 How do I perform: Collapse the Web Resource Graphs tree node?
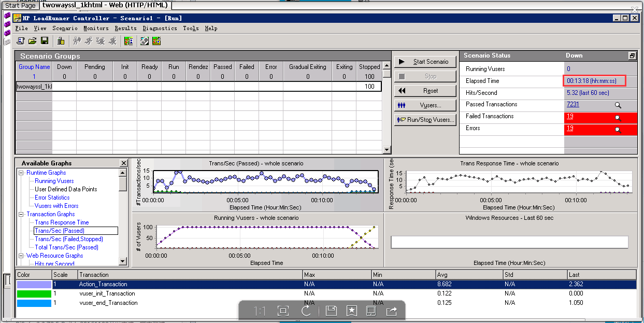pyautogui.click(x=21, y=256)
